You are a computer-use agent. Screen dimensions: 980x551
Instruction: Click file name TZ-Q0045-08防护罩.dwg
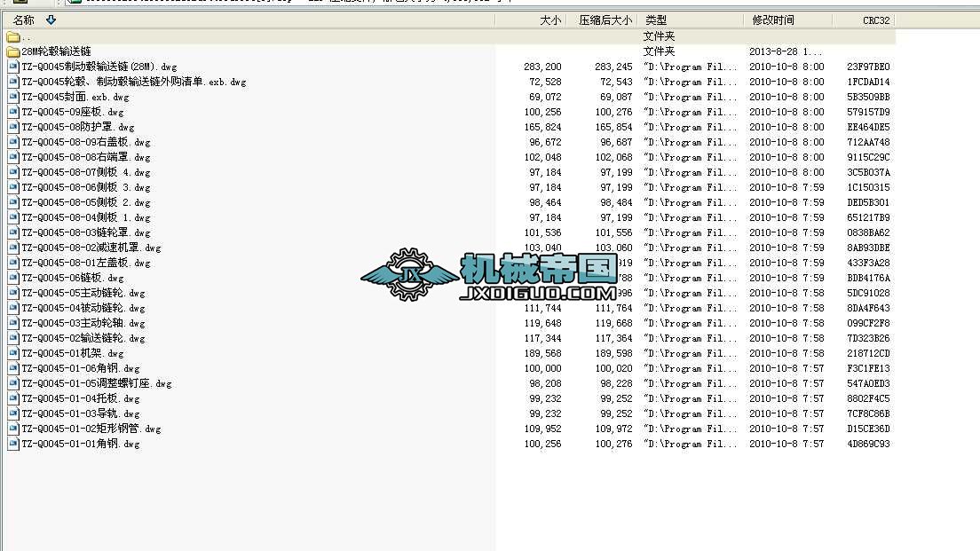78,127
